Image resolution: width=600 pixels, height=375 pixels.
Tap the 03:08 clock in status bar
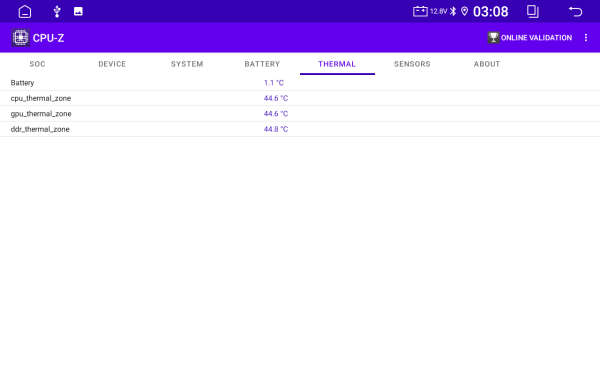tap(491, 11)
